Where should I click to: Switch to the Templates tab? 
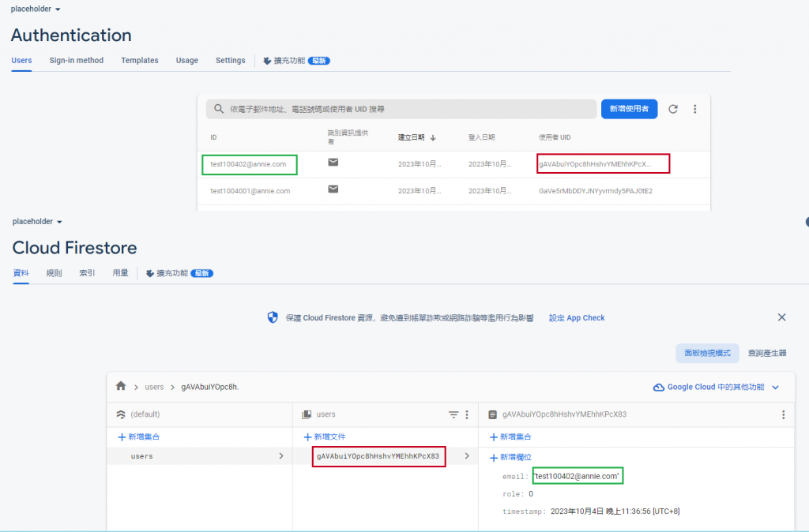(140, 60)
